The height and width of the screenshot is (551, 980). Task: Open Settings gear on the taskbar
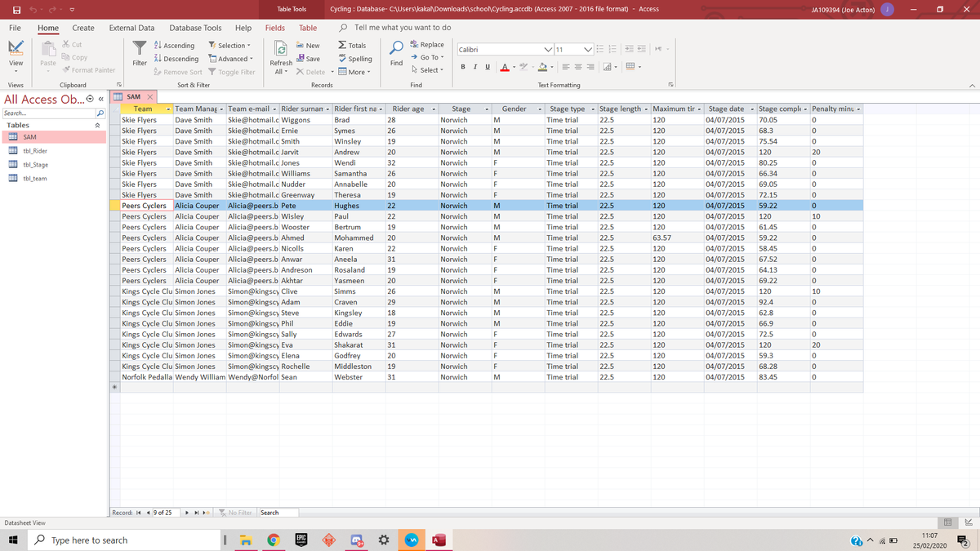[384, 540]
